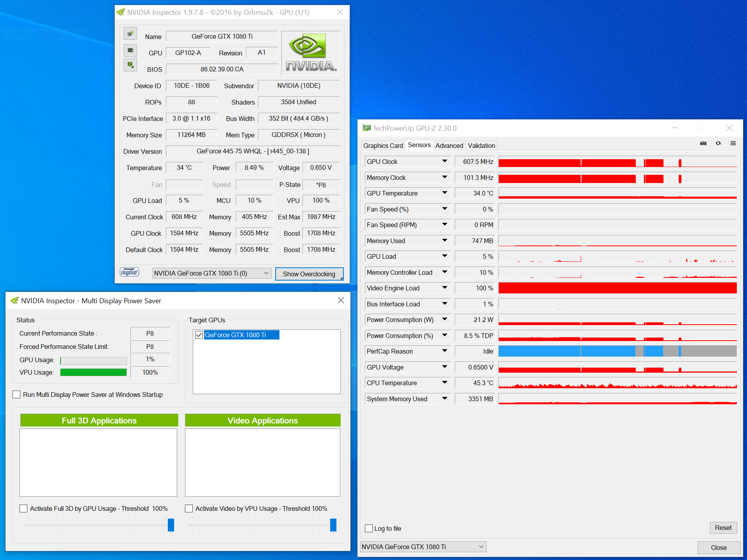This screenshot has height=560, width=747.
Task: Click the Full 3D Applications header
Action: [x=99, y=420]
